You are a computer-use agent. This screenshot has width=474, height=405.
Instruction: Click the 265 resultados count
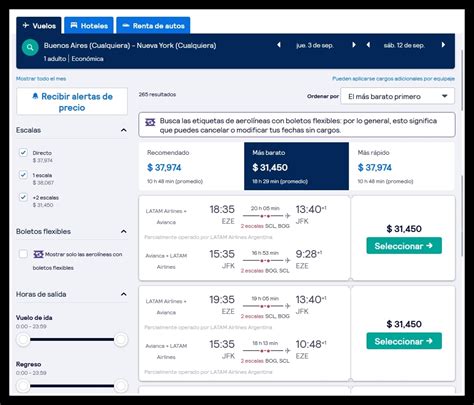click(x=157, y=95)
